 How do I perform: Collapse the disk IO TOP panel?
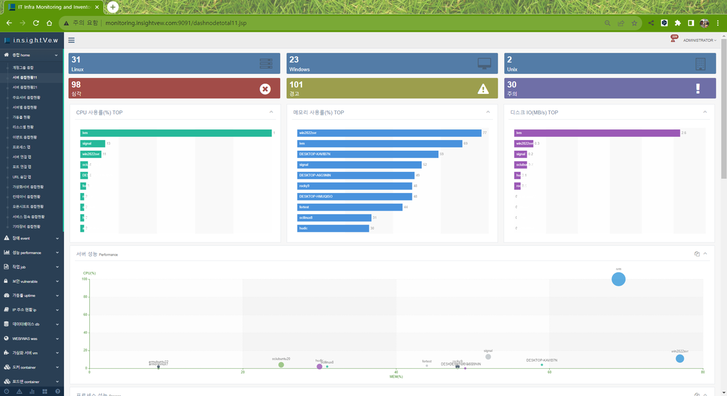tap(705, 112)
